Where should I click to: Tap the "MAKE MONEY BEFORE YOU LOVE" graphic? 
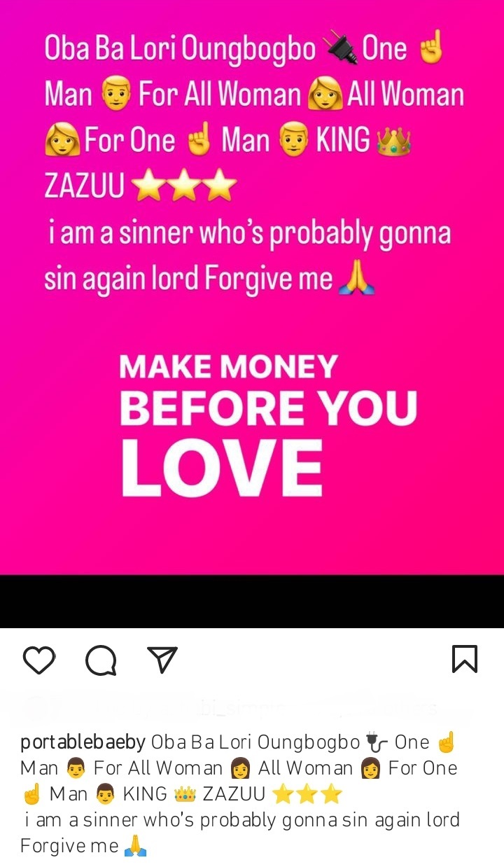[269, 426]
